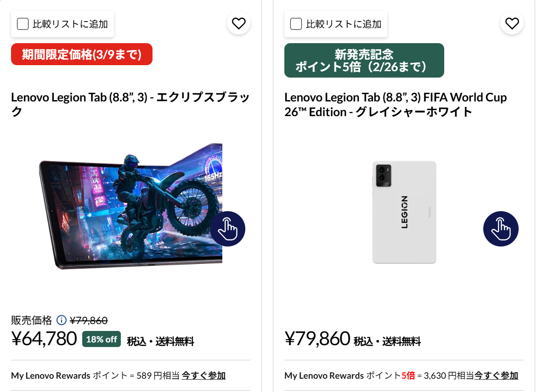The height and width of the screenshot is (392, 537).
Task: Click 今すぐ参加 on the FIFA edition card
Action: click(496, 375)
